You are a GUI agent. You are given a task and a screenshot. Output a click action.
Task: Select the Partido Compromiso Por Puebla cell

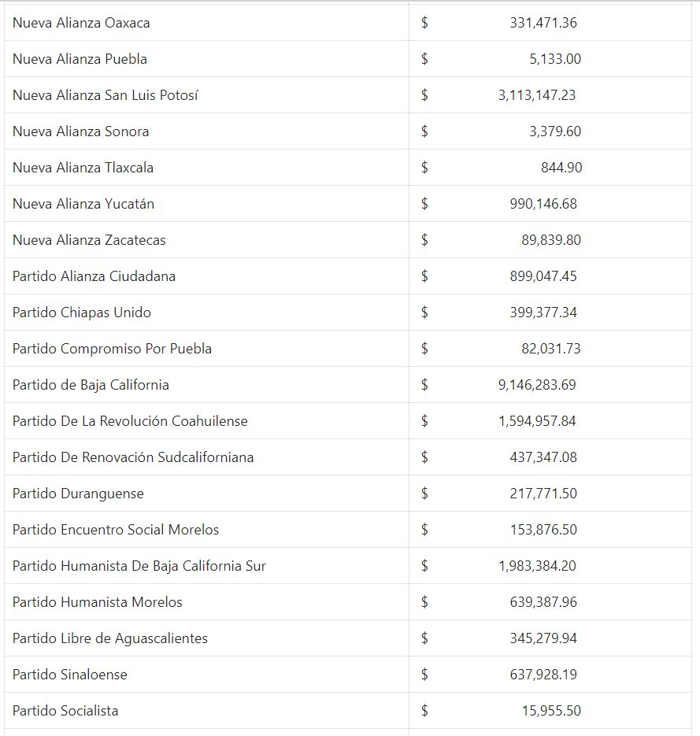point(112,349)
